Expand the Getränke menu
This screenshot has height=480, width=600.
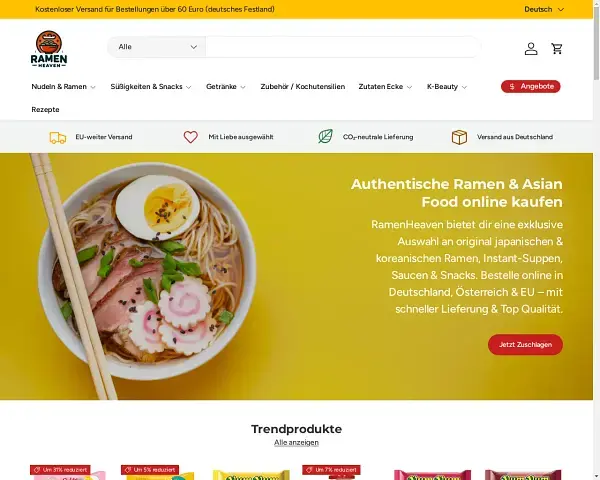tap(225, 87)
